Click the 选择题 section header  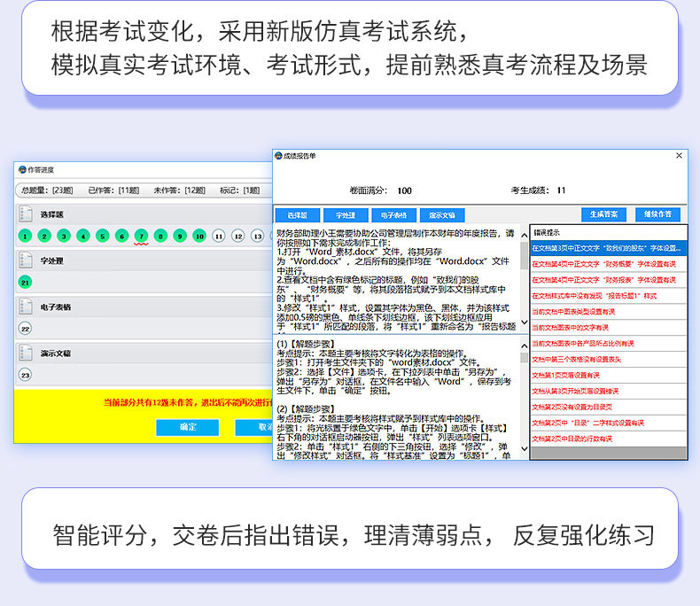click(x=144, y=214)
